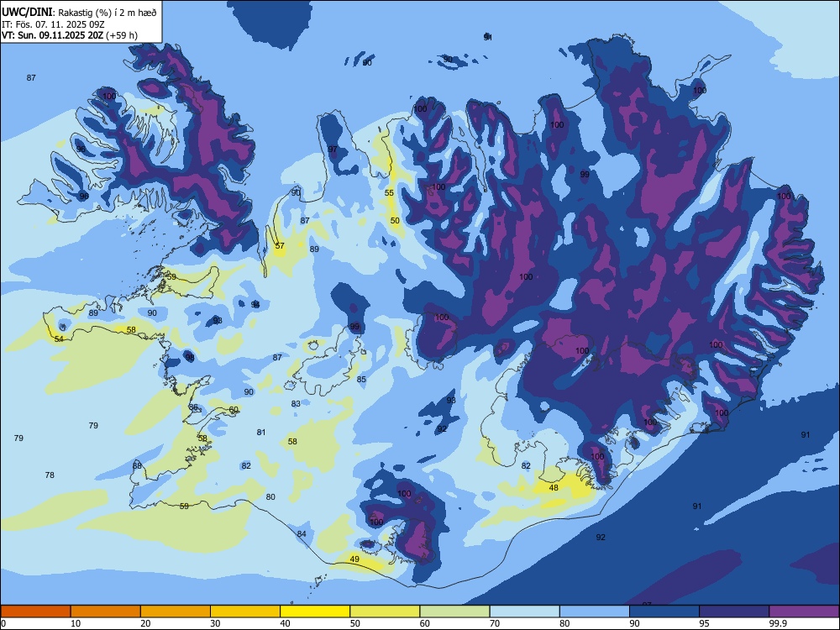Image resolution: width=840 pixels, height=630 pixels.
Task: Click the light green 60–70 legend swatch
Action: click(454, 612)
